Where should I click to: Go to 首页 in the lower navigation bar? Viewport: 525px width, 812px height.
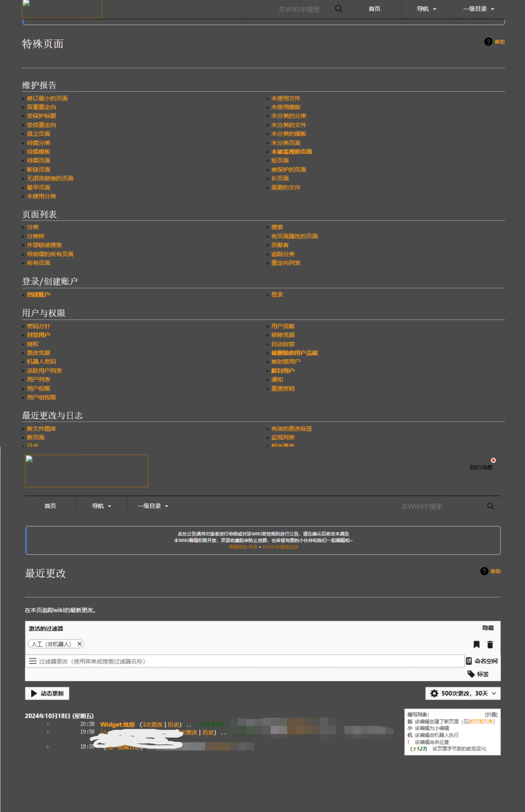[50, 506]
